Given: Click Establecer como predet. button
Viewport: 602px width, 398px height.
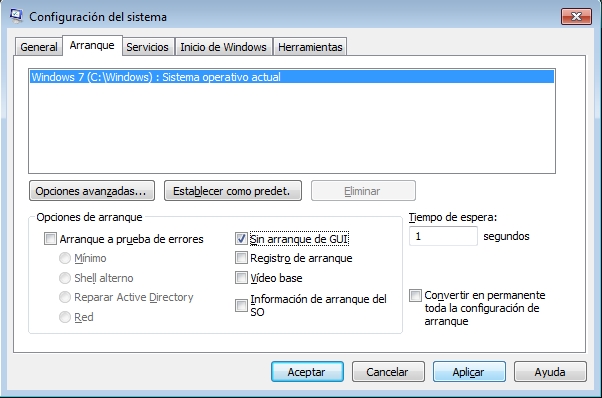Looking at the screenshot, I should (x=233, y=191).
